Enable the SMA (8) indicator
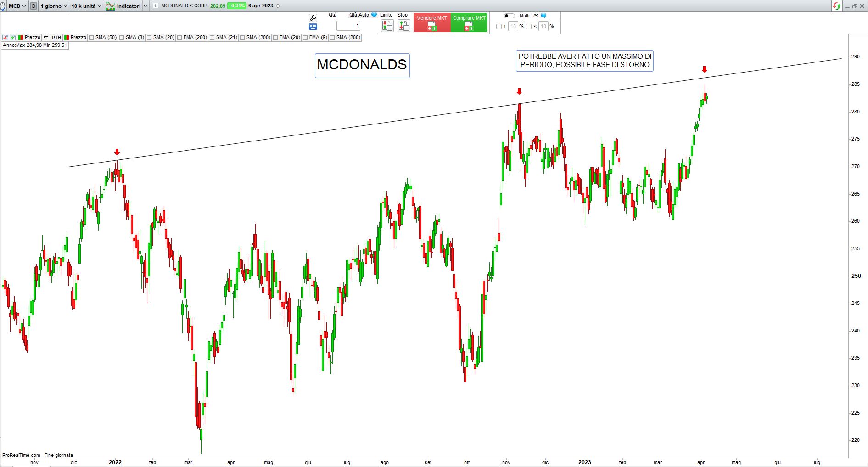This screenshot has width=868, height=467. click(122, 38)
